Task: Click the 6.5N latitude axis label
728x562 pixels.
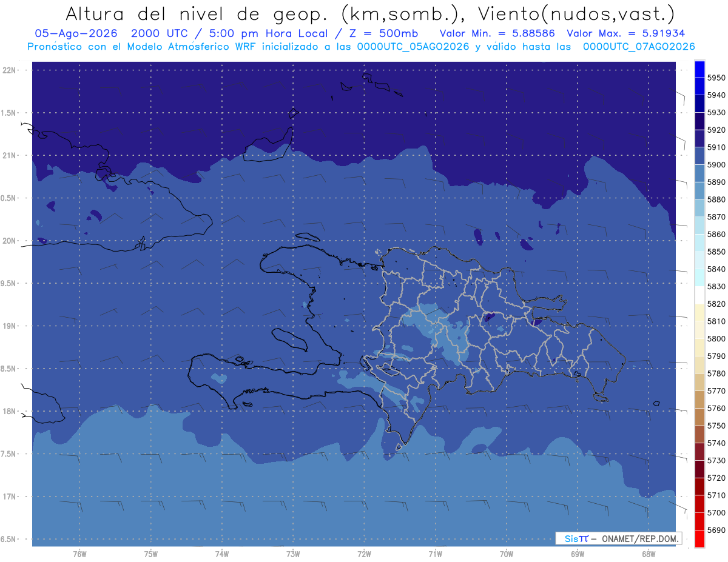Action: 8,539
